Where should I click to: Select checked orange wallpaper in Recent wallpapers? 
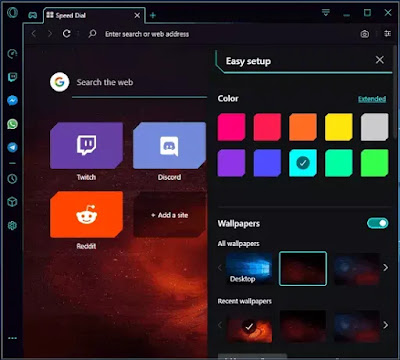(x=249, y=327)
